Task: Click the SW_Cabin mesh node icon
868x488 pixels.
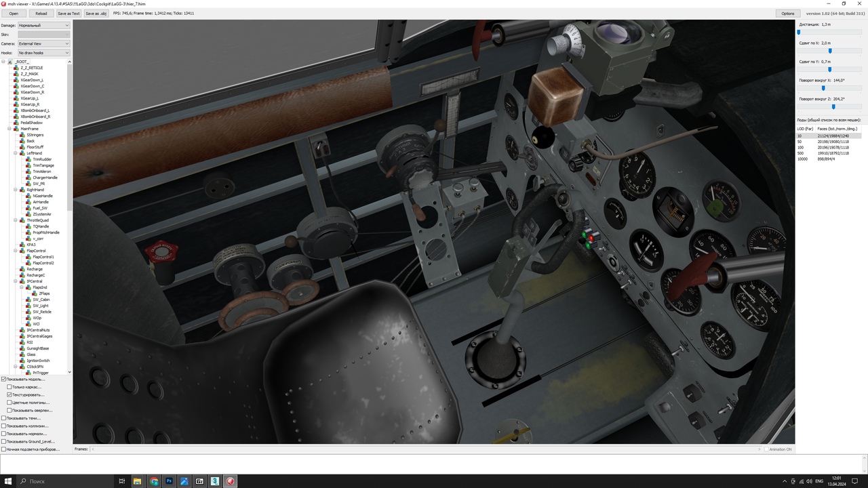Action: click(28, 300)
